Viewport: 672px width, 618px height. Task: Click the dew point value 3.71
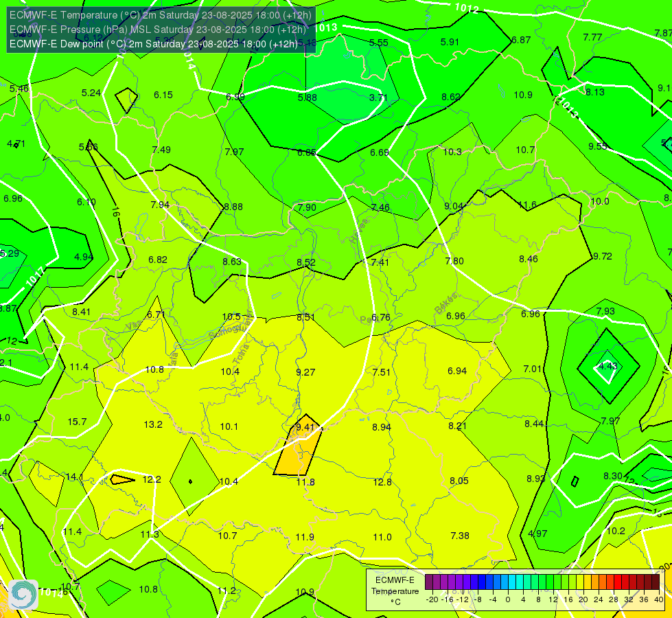(378, 98)
